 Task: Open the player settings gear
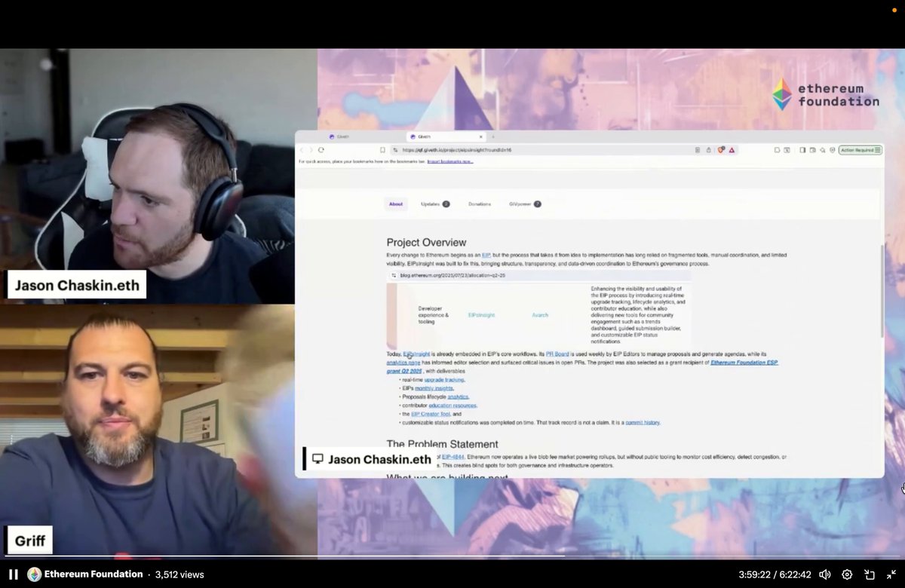click(847, 574)
